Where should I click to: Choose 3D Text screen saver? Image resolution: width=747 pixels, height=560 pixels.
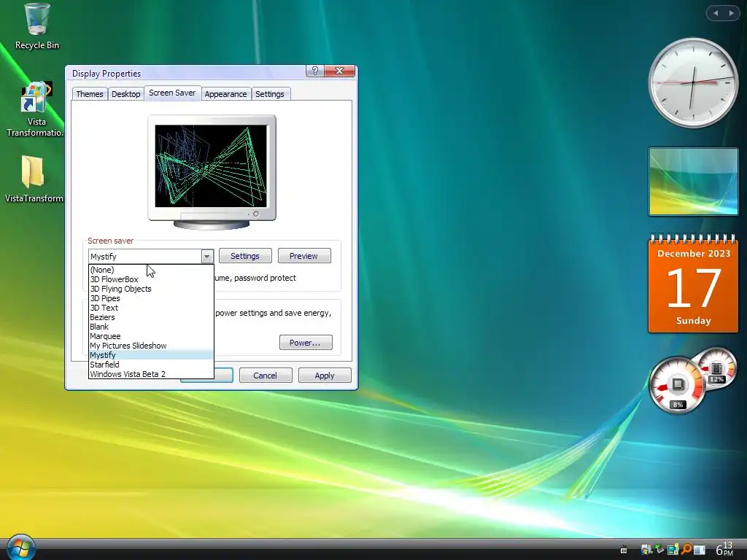tap(151, 308)
